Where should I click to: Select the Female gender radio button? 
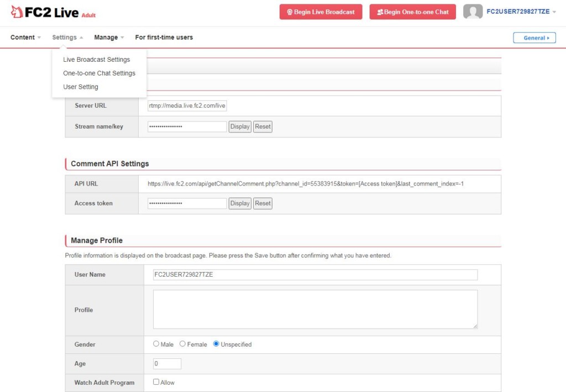pos(182,343)
